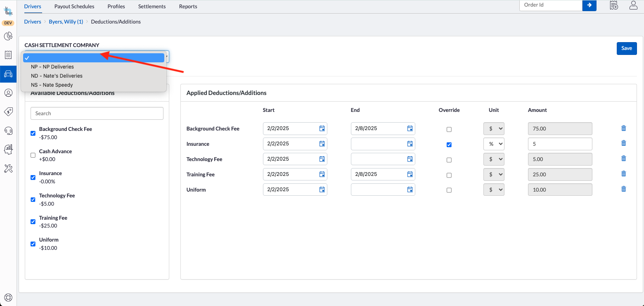
Task: Open the support headset sidebar icon
Action: click(x=8, y=130)
